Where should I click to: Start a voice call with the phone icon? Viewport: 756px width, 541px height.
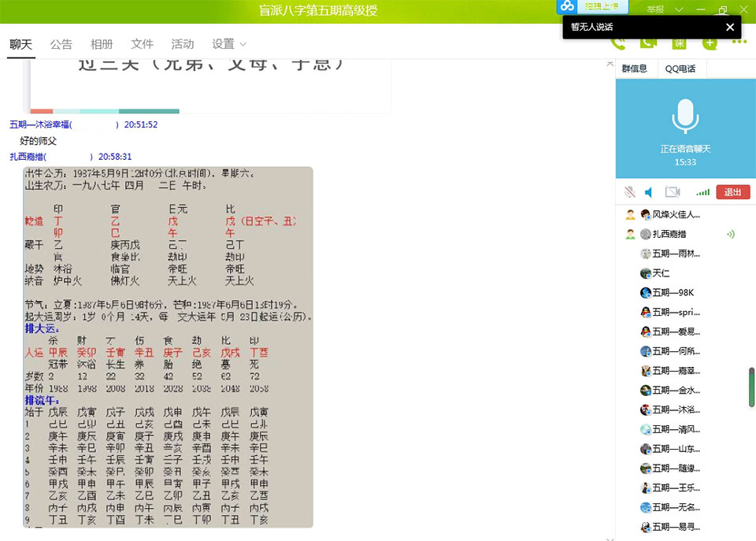pos(619,43)
